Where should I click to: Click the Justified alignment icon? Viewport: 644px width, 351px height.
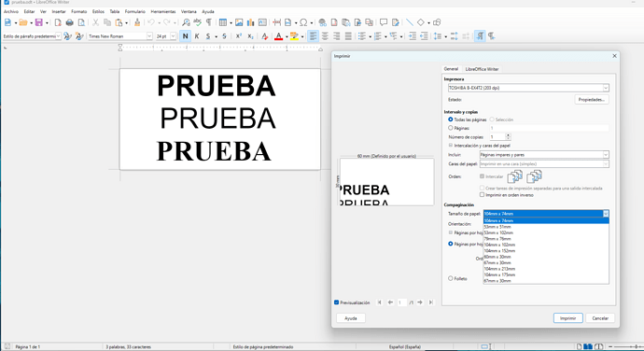pos(348,36)
